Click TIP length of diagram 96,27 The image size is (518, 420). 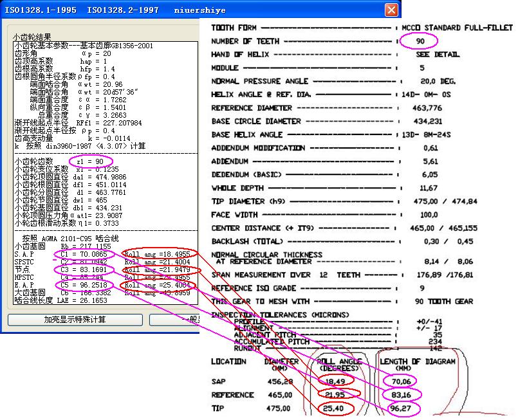tap(400, 408)
